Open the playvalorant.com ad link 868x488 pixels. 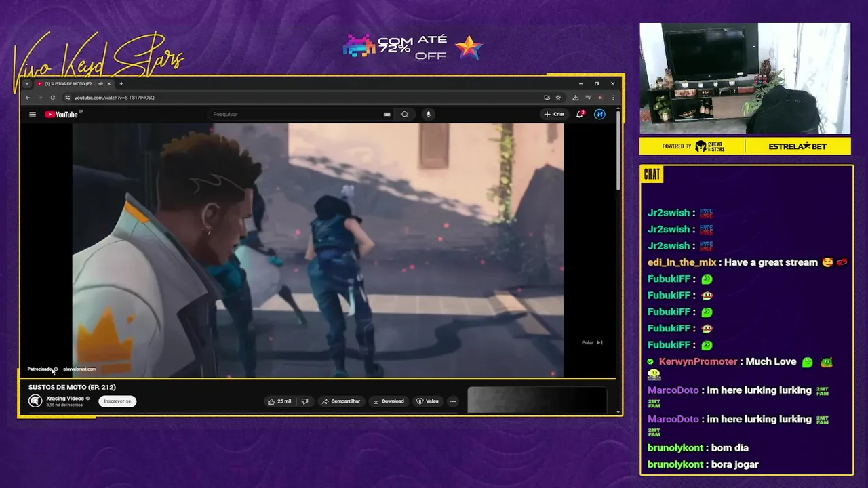click(x=79, y=369)
